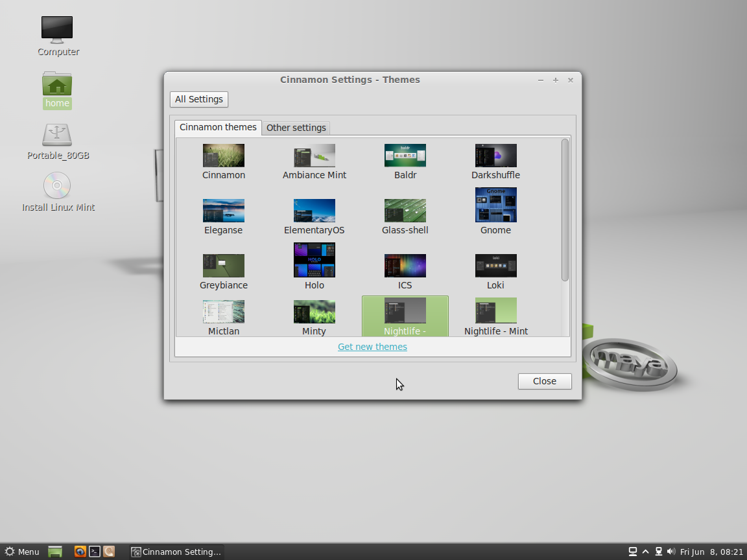Go back to All Settings
747x560 pixels.
tap(199, 99)
